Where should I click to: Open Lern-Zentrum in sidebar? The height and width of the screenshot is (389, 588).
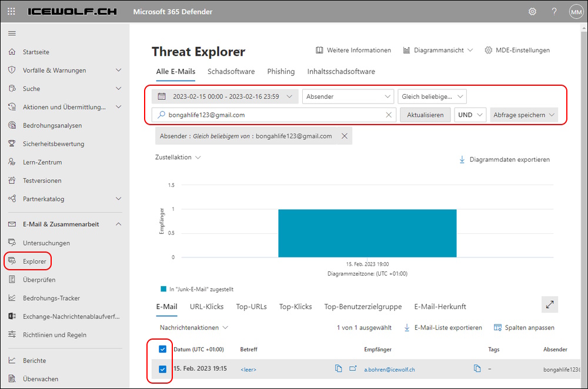[x=42, y=162]
